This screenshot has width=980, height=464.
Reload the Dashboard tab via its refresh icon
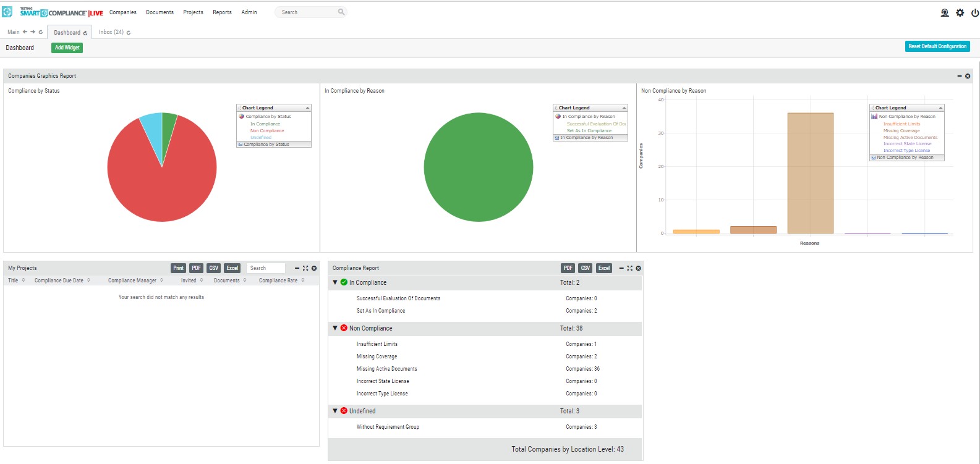[85, 33]
